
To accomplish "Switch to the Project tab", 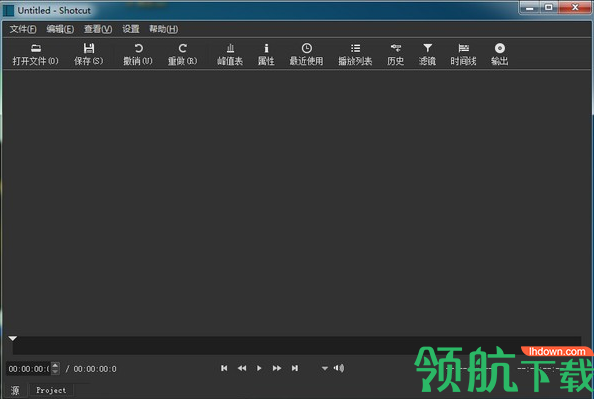I will pyautogui.click(x=51, y=390).
